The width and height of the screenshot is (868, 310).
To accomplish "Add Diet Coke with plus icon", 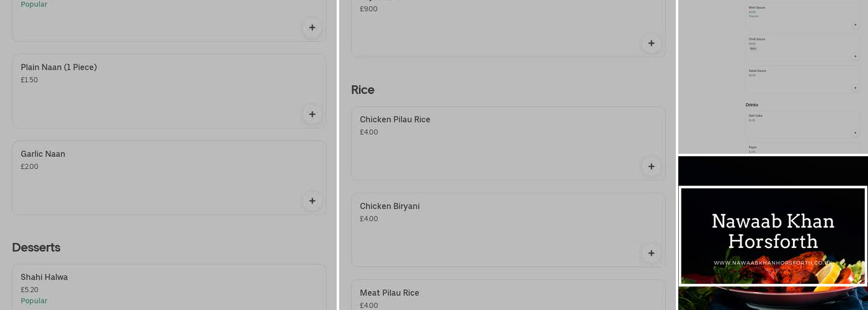I will [x=855, y=133].
